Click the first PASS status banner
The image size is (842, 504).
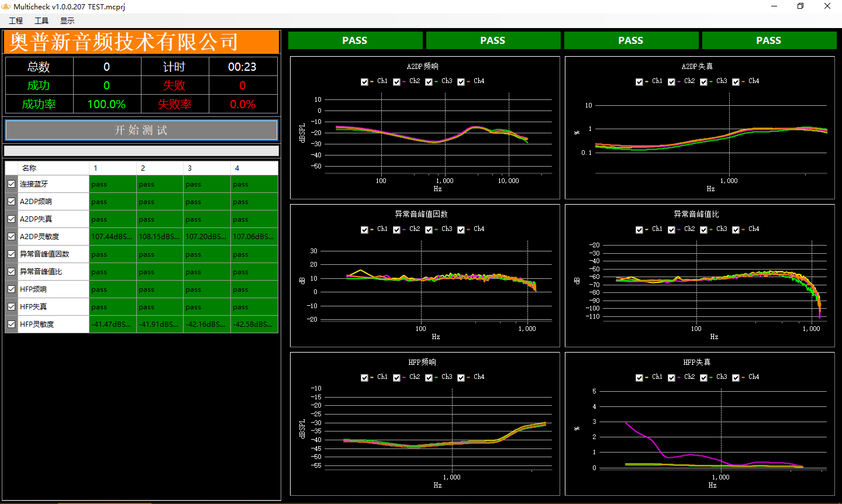point(355,40)
